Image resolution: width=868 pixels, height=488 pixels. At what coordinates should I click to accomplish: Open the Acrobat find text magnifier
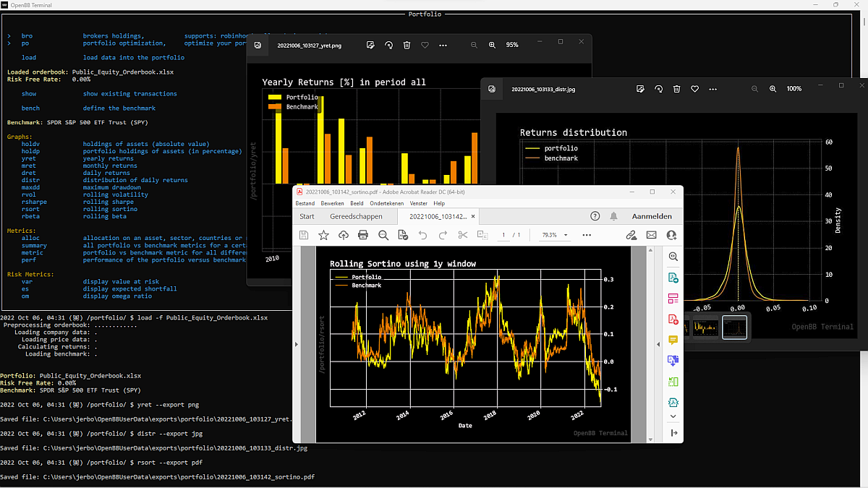(383, 235)
